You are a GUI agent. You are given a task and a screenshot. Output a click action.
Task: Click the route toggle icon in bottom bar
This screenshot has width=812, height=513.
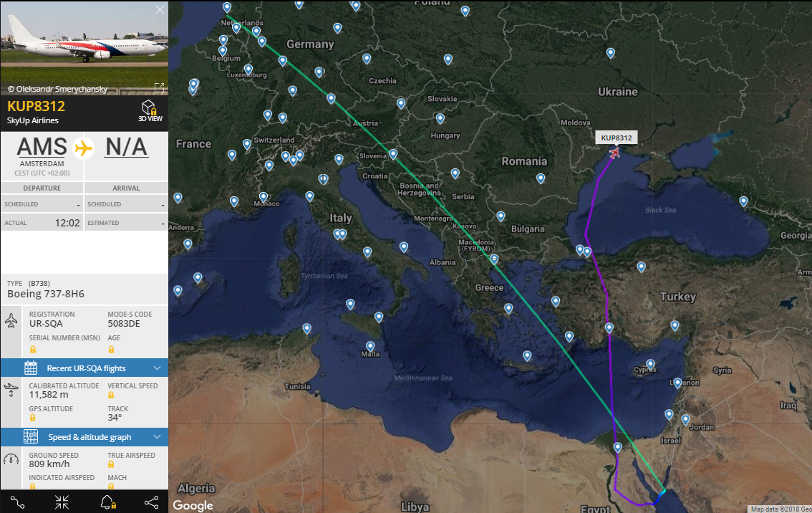point(18,502)
